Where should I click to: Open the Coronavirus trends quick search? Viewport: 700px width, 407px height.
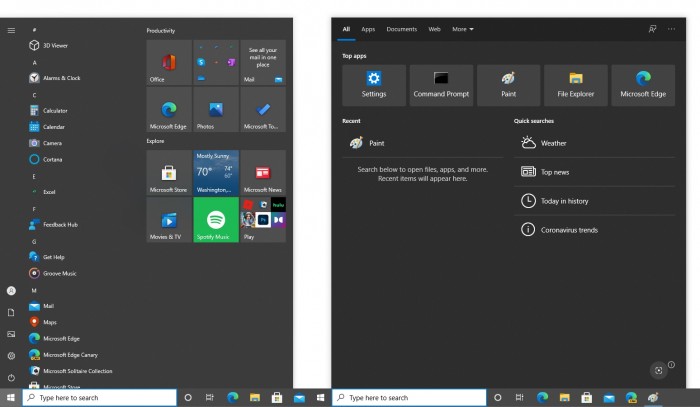567,230
